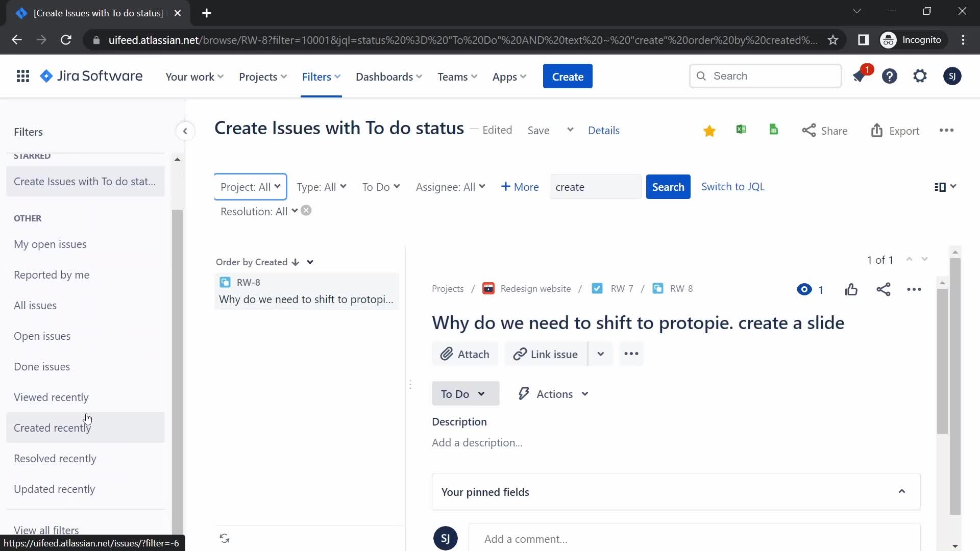The height and width of the screenshot is (551, 980).
Task: Open the To Do status filter dropdown
Action: coord(381,187)
